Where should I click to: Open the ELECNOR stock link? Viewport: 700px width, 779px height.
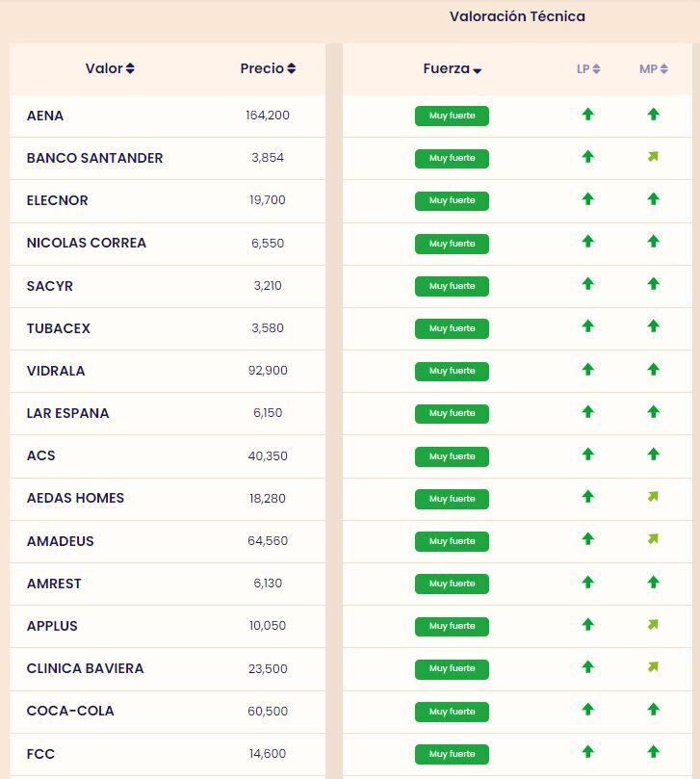(58, 200)
